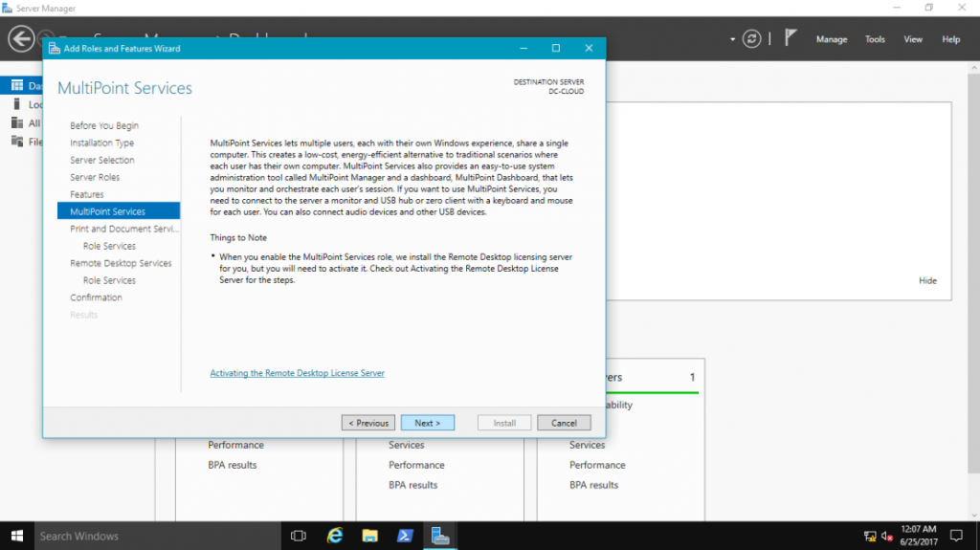Switch to Server Manager taskbar icon
The width and height of the screenshot is (980, 550).
[x=440, y=537]
